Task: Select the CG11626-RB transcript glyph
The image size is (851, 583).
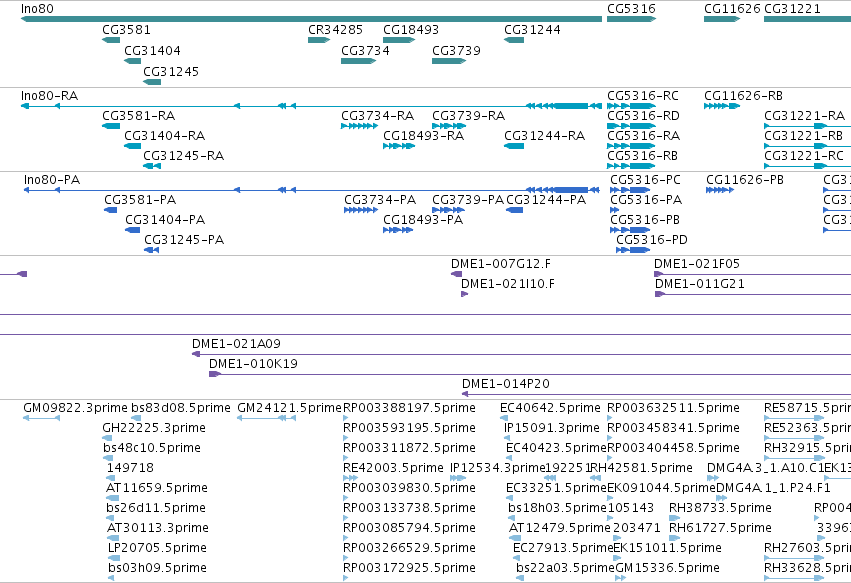Action: coord(722,106)
